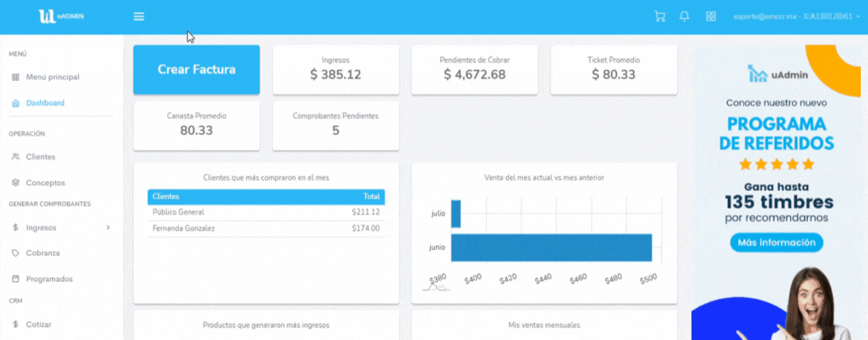Open Cotizar under CRM
The image size is (868, 340).
(x=39, y=324)
